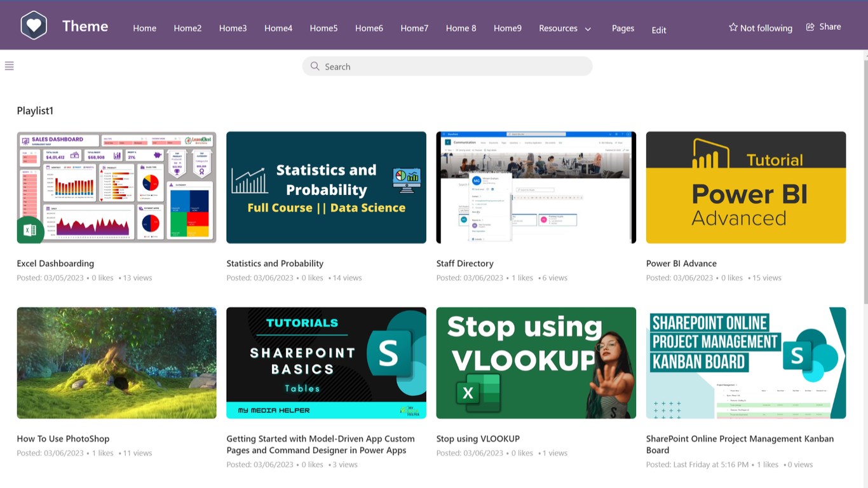The width and height of the screenshot is (868, 488).
Task: Open Home4 from the top bar
Action: pos(278,28)
